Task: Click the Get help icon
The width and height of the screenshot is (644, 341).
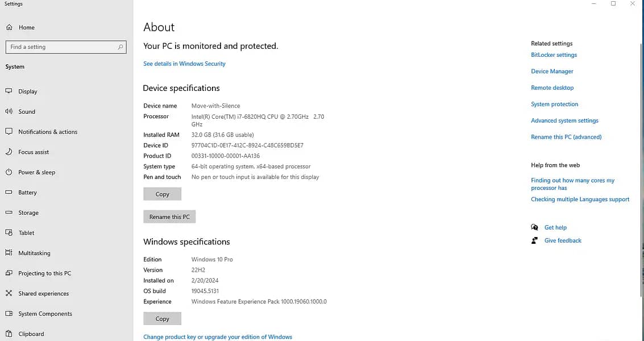Action: click(x=534, y=227)
